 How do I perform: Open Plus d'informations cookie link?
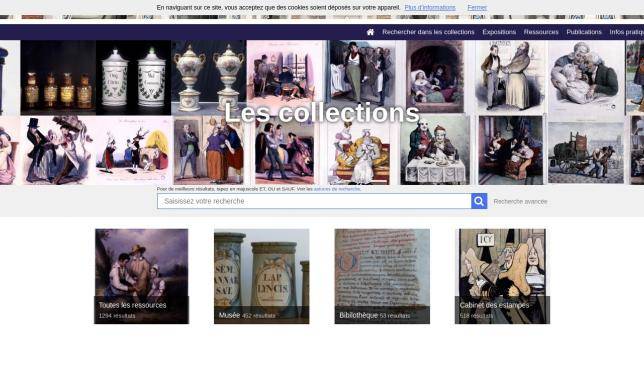(x=430, y=7)
